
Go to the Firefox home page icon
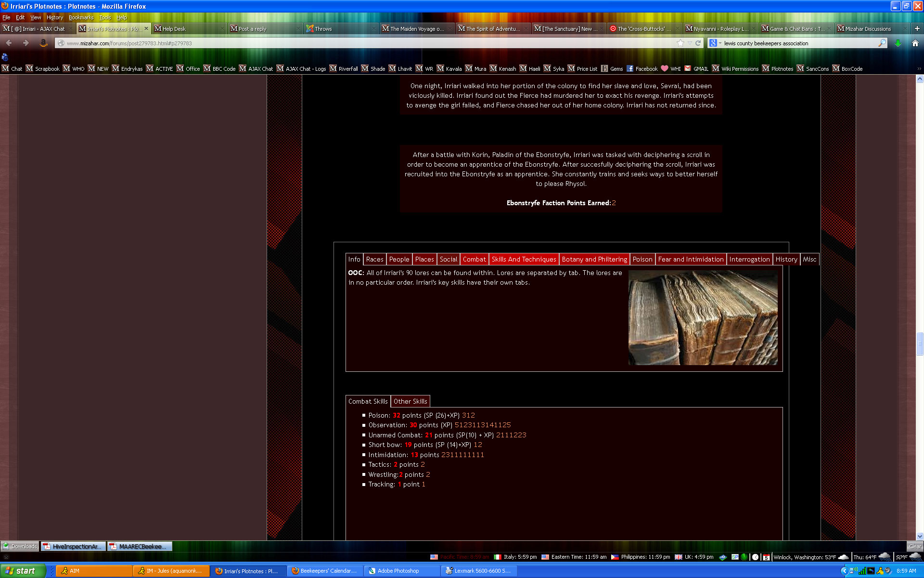point(915,43)
